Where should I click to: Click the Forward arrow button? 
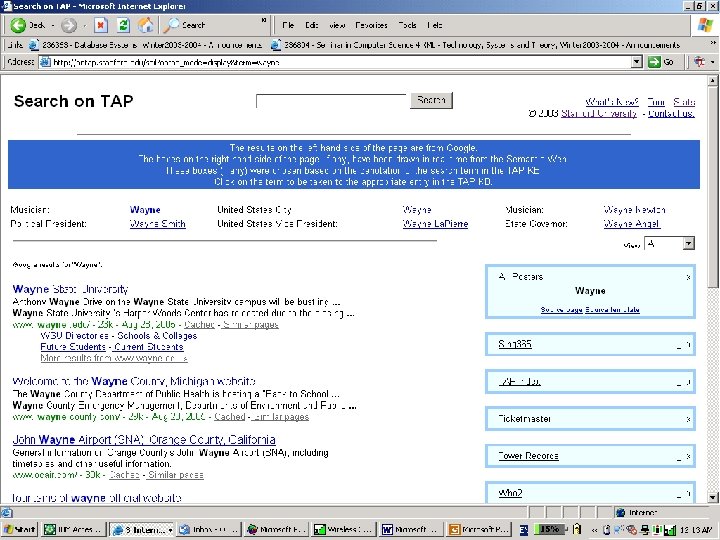click(68, 25)
